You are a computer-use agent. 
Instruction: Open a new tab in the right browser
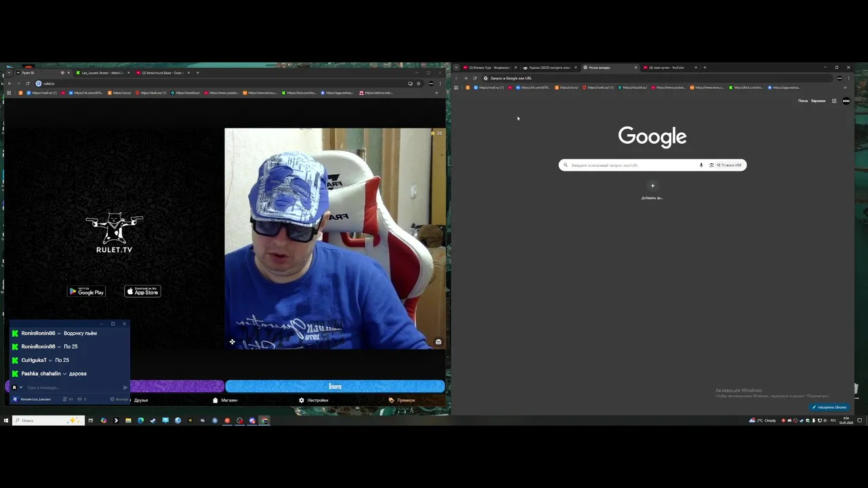click(x=705, y=68)
